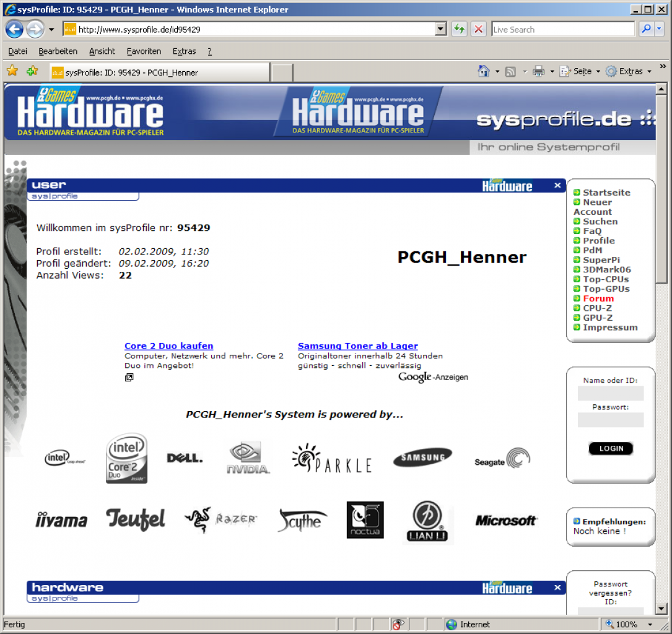This screenshot has height=634, width=672.
Task: Open the ? help menu
Action: (x=209, y=51)
